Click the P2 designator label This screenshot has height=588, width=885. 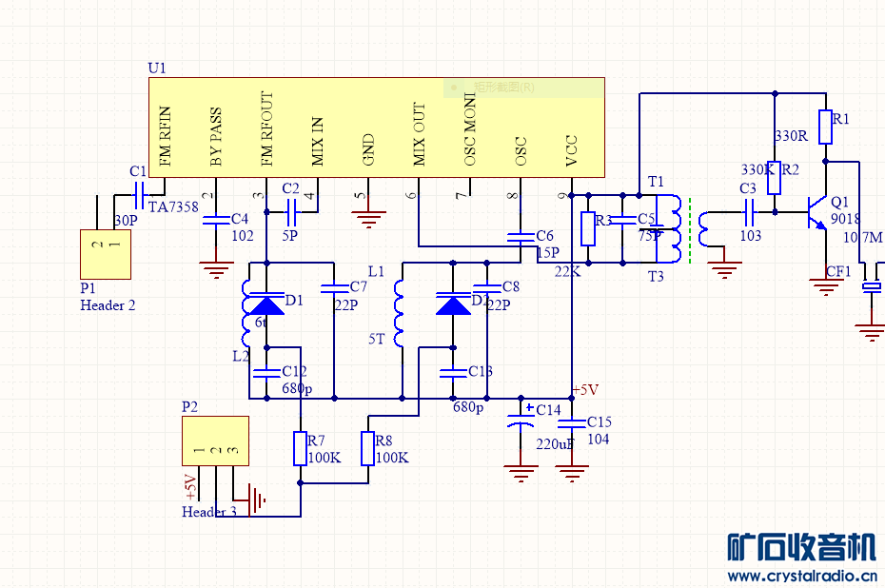coord(190,407)
